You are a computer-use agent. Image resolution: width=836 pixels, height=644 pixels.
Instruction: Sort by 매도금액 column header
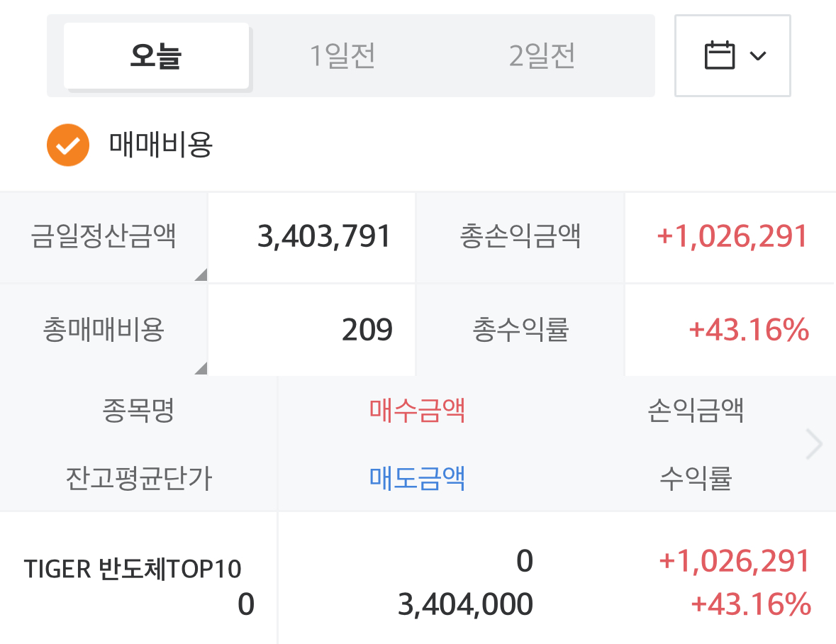pos(417,479)
